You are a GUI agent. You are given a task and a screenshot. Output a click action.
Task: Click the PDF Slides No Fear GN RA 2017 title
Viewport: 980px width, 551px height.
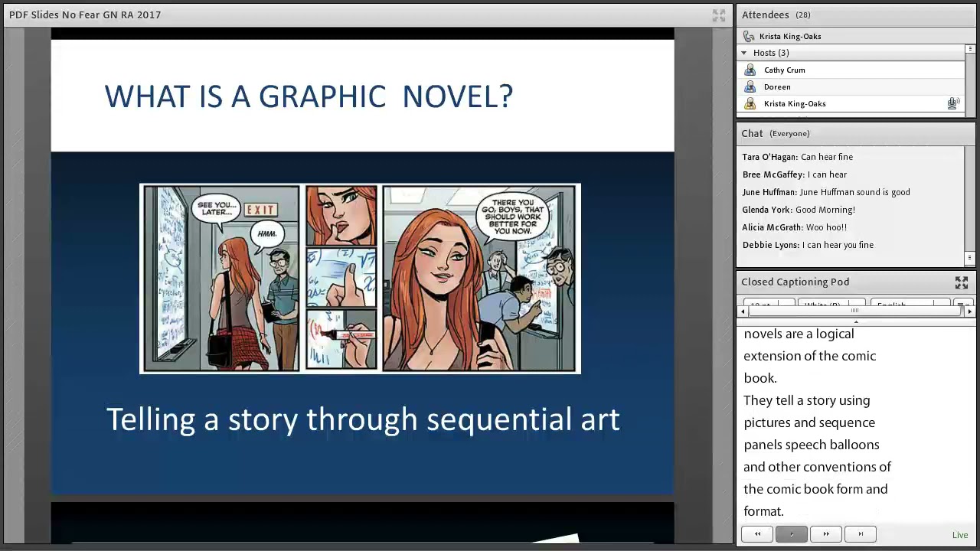[85, 15]
